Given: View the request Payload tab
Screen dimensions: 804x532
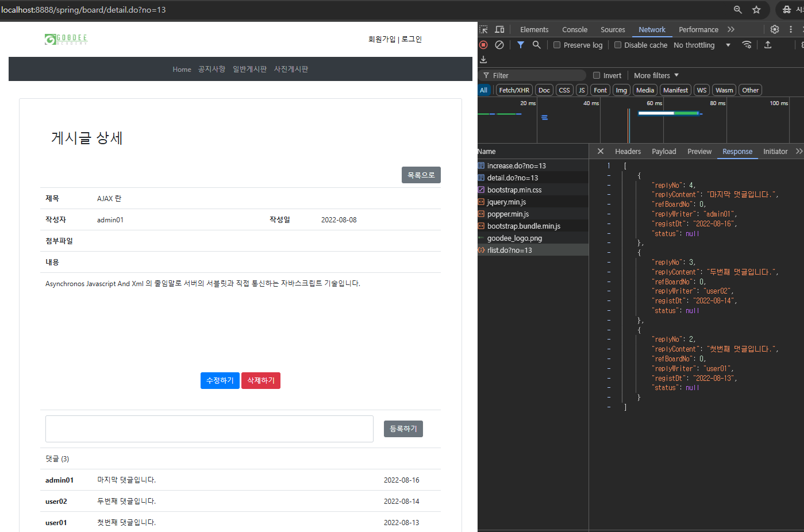Looking at the screenshot, I should tap(664, 151).
